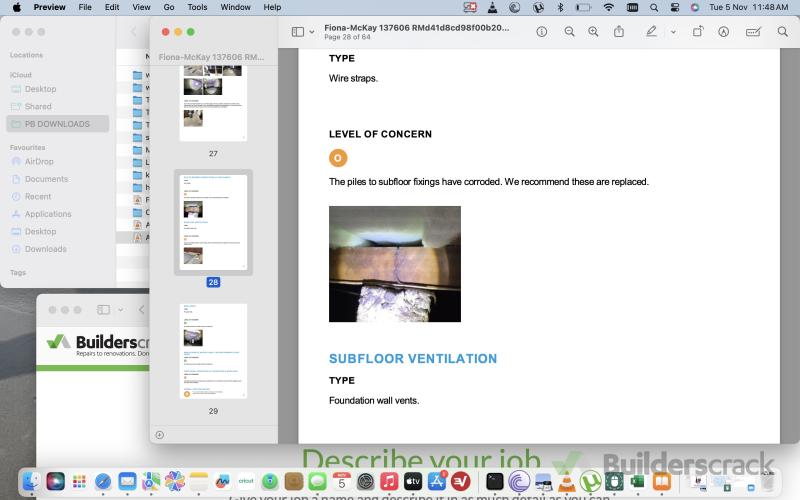The width and height of the screenshot is (800, 500).
Task: Click the Siri icon in menu bar
Action: (x=694, y=7)
